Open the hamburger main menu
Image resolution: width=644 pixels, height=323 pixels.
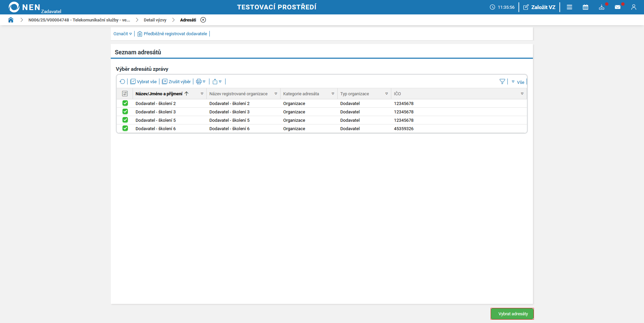coord(569,7)
